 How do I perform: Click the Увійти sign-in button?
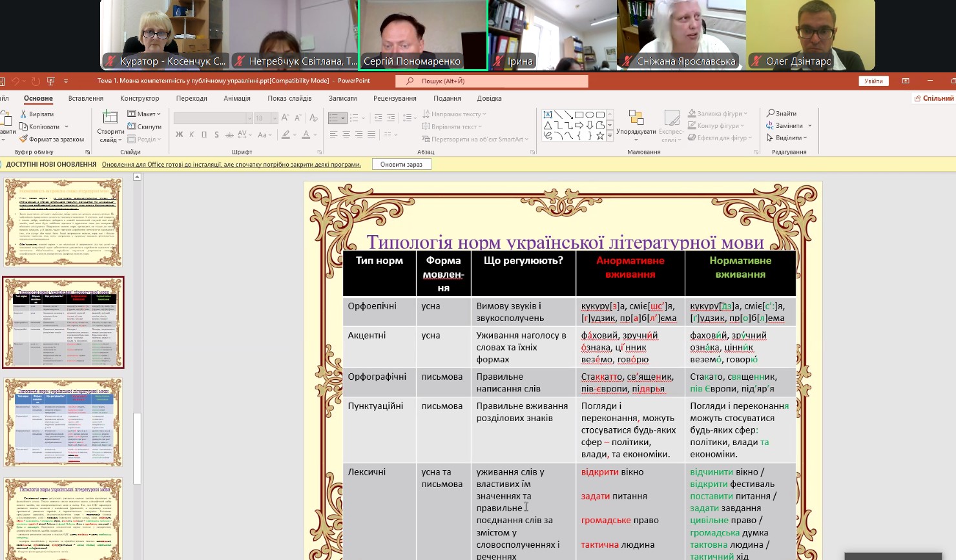click(x=873, y=81)
